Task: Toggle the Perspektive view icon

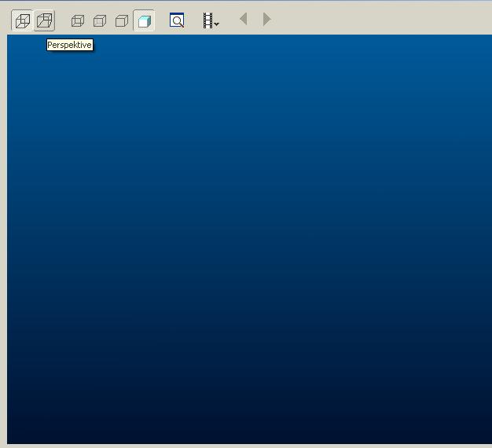Action: coord(44,20)
